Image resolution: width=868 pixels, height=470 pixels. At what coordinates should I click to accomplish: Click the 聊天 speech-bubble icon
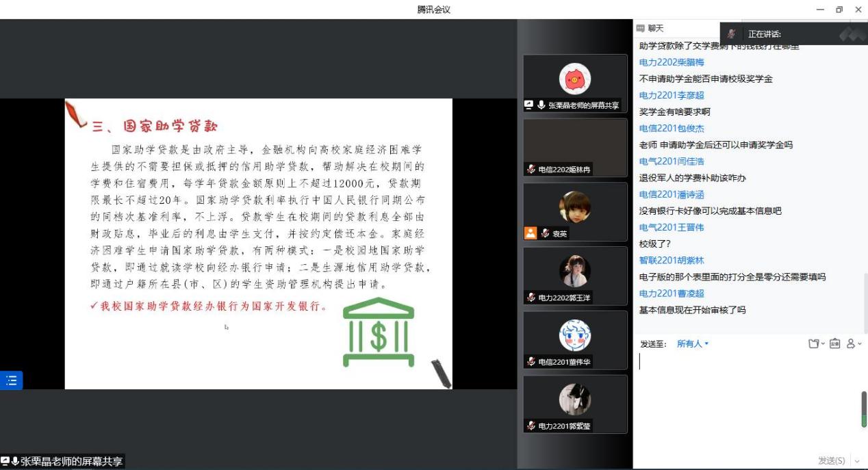click(x=641, y=29)
